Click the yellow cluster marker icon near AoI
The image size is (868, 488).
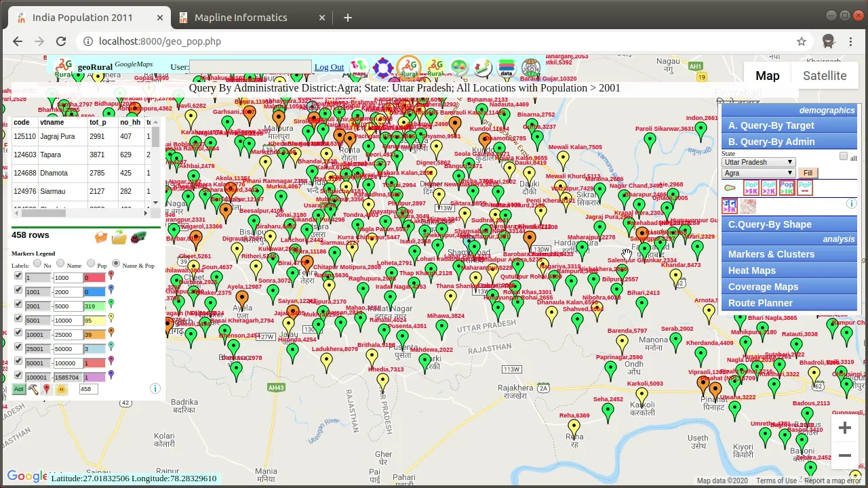pos(62,389)
